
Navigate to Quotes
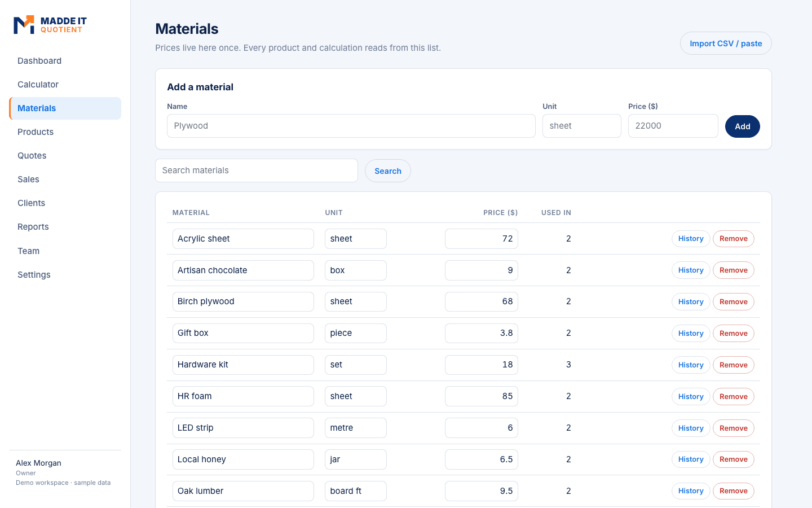tap(65, 156)
